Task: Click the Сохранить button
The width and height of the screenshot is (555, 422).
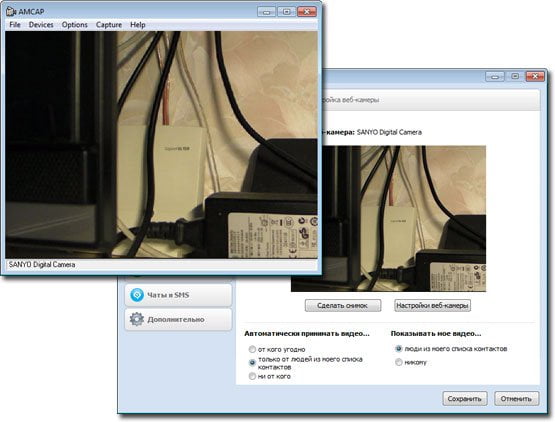Action: pyautogui.click(x=464, y=399)
